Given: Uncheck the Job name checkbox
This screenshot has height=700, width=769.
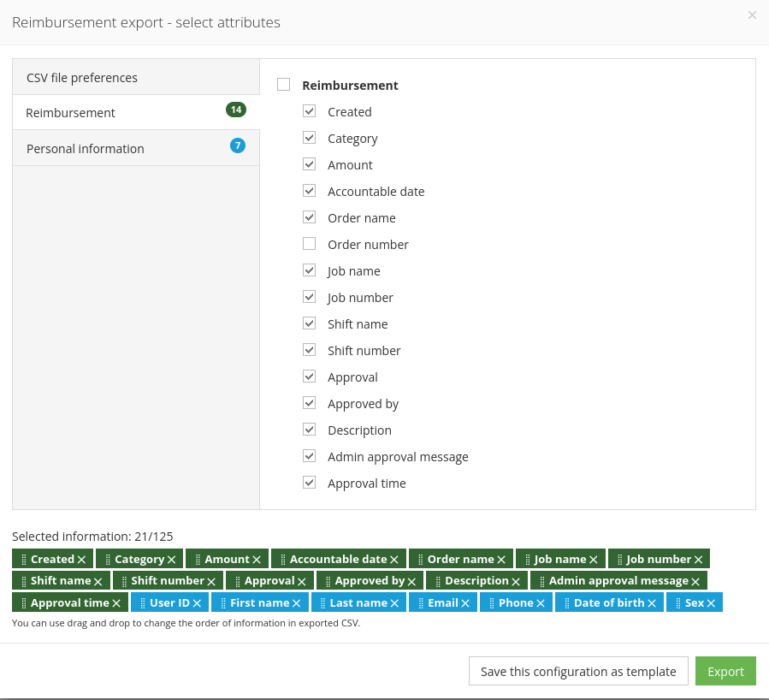Looking at the screenshot, I should coord(309,270).
